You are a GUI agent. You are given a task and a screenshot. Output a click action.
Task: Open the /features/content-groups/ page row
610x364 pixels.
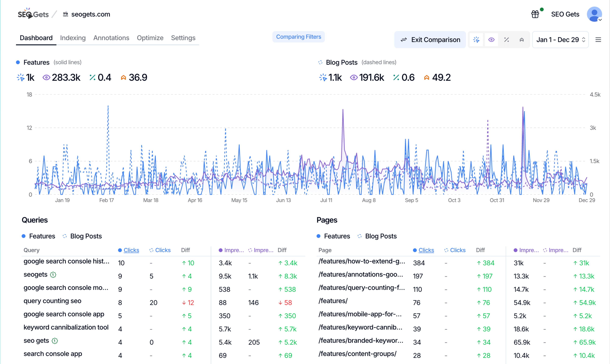click(x=357, y=354)
